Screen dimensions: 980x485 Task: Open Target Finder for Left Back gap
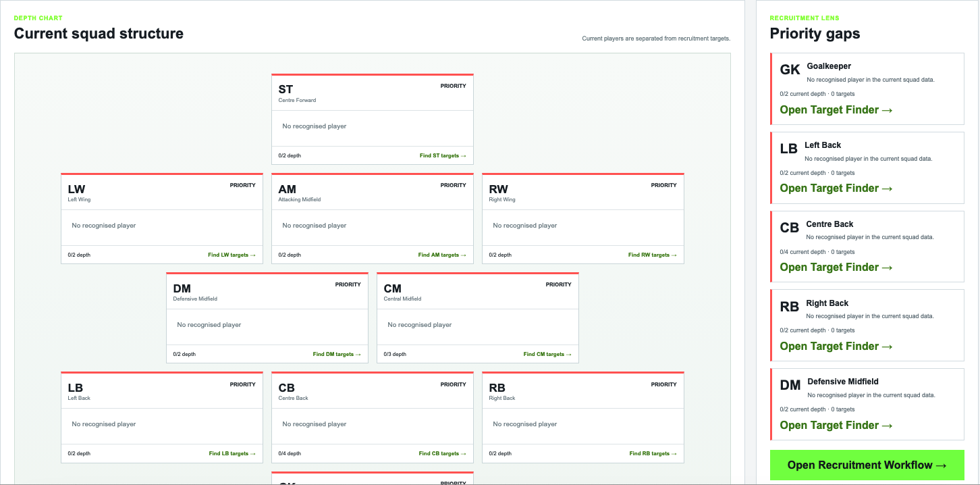point(836,188)
